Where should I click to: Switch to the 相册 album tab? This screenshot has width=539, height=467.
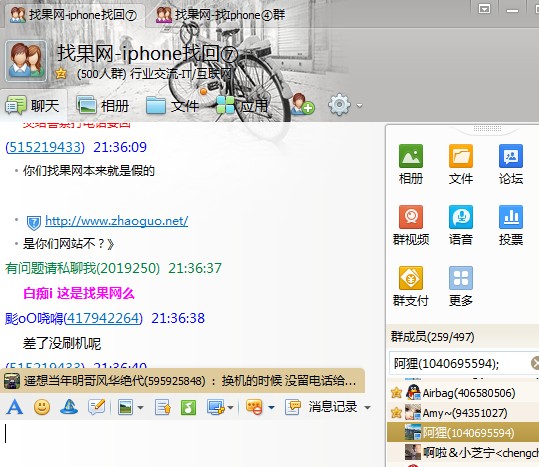point(102,105)
